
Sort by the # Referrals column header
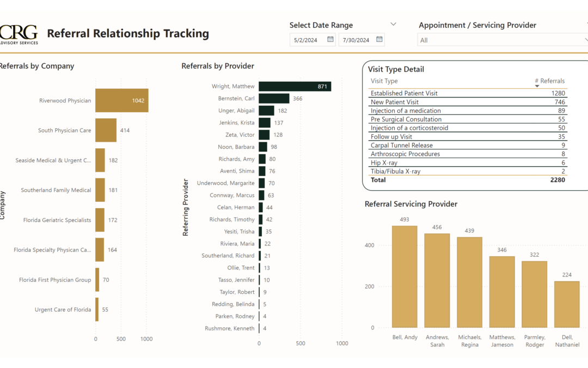(x=549, y=81)
